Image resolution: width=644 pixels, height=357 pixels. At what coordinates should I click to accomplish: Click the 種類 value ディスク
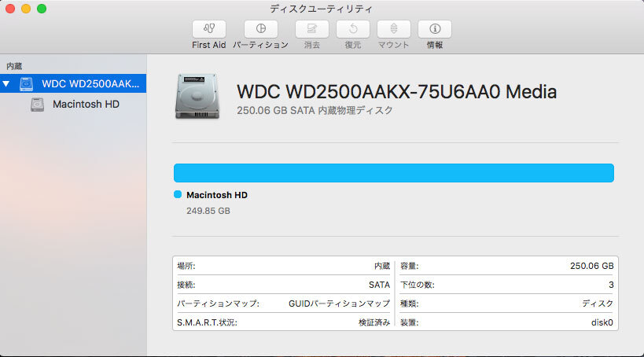point(598,304)
